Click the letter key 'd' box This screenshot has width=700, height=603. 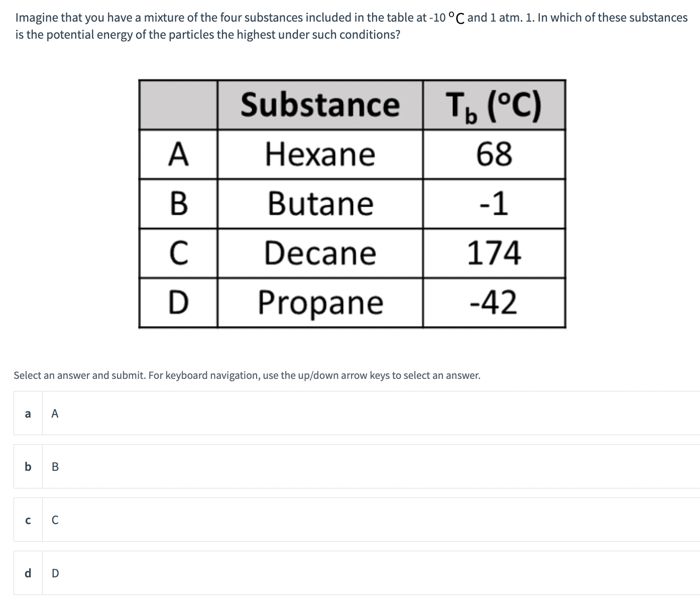click(28, 573)
